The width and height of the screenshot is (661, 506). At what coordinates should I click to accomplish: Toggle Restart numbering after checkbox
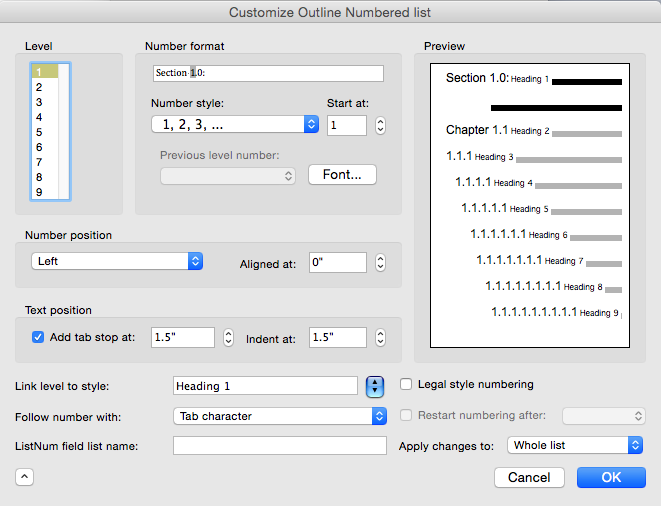406,415
